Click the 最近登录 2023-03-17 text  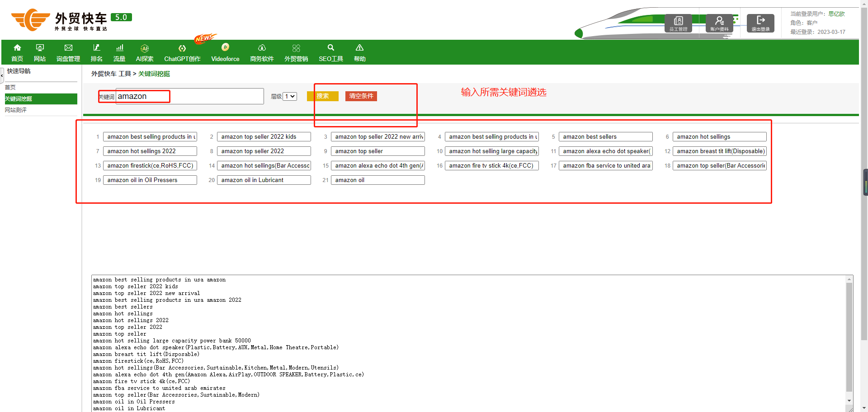click(x=818, y=32)
